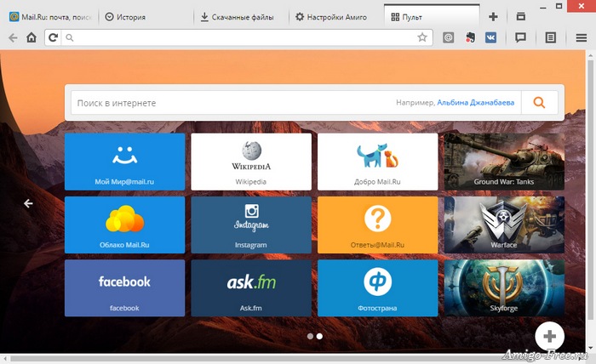Open the Ответы@Mail.Ru tile

coord(377,225)
